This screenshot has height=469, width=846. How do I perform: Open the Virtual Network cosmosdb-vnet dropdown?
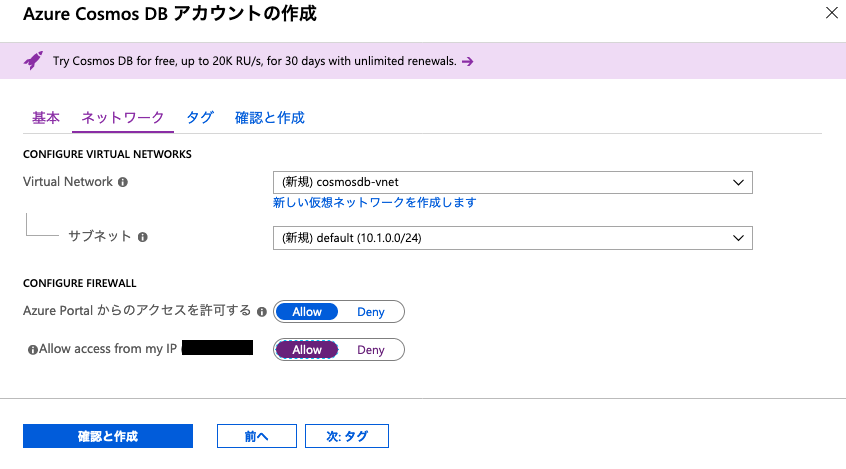[x=513, y=182]
